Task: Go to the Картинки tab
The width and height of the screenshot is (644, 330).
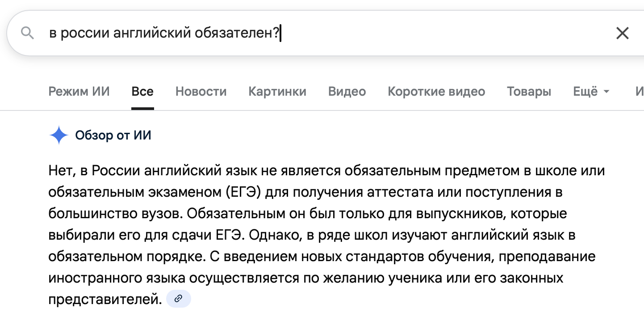Action: (277, 92)
